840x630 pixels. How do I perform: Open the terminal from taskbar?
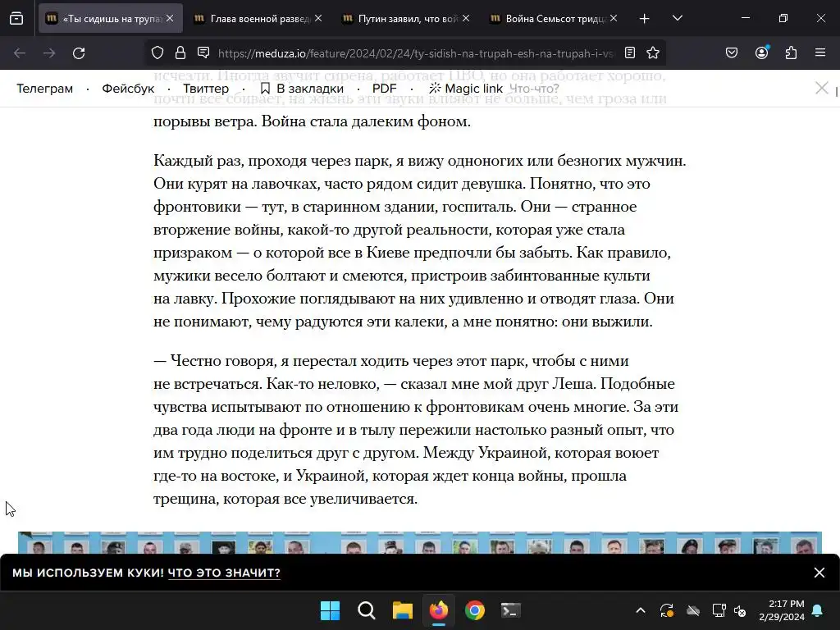(x=510, y=610)
